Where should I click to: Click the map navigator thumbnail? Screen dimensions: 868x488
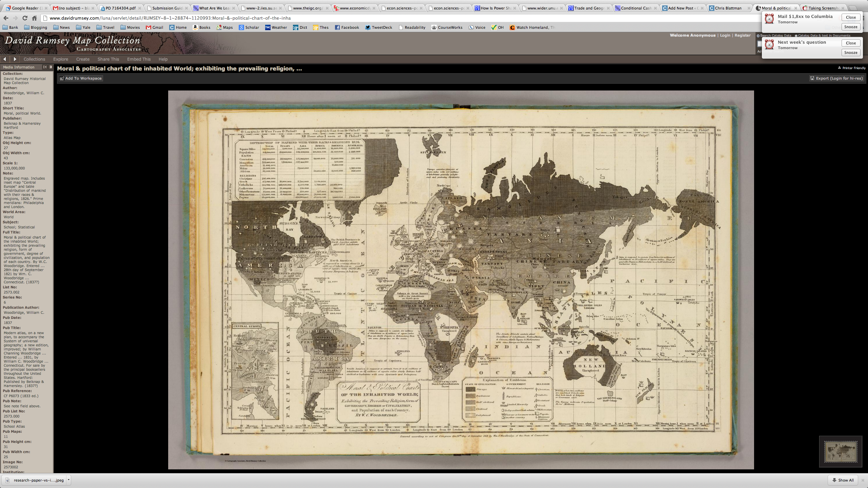coord(841,451)
